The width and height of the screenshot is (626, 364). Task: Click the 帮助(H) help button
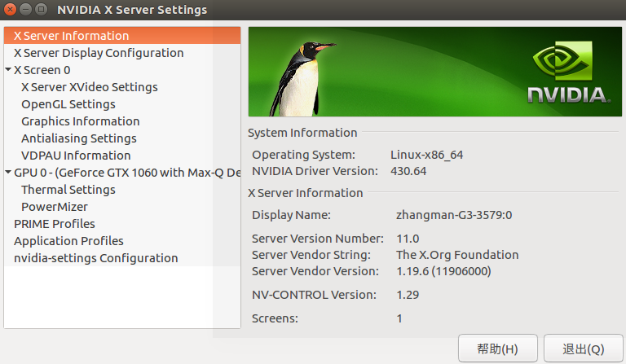[498, 349]
